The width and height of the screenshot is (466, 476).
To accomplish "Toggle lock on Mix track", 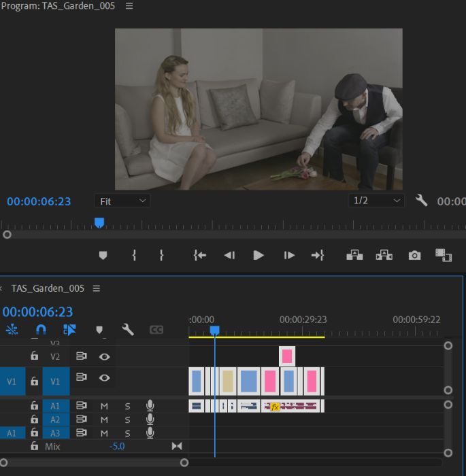I will [x=34, y=446].
